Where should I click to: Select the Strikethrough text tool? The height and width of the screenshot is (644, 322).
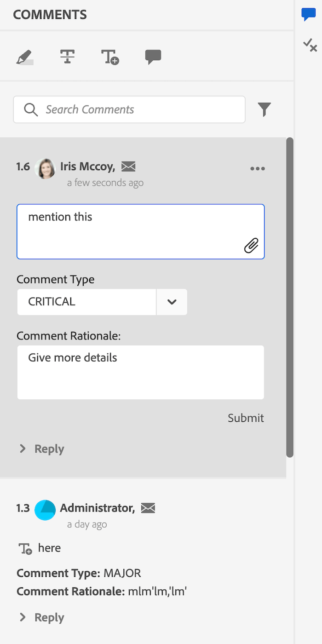point(67,56)
